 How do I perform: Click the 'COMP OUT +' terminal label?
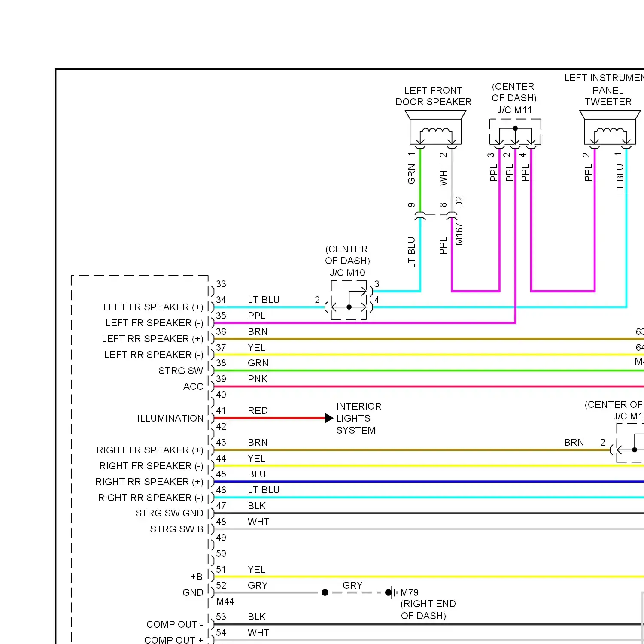(174, 640)
